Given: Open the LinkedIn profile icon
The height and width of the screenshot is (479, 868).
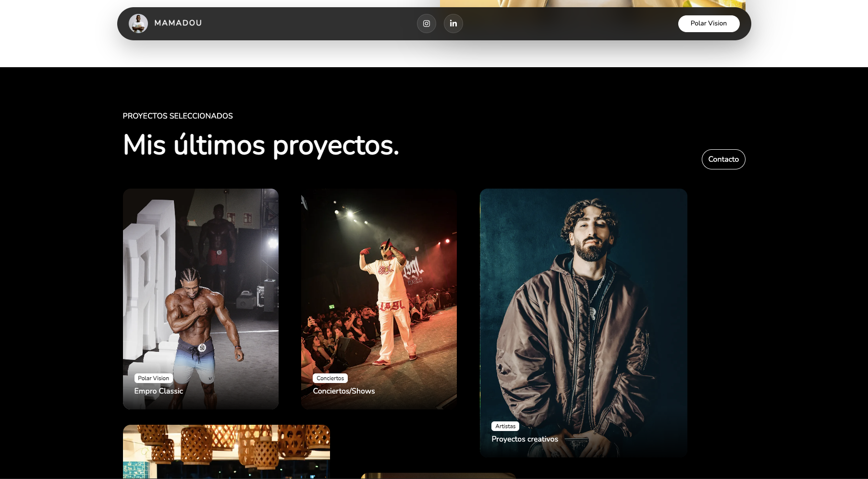Looking at the screenshot, I should click(x=453, y=24).
